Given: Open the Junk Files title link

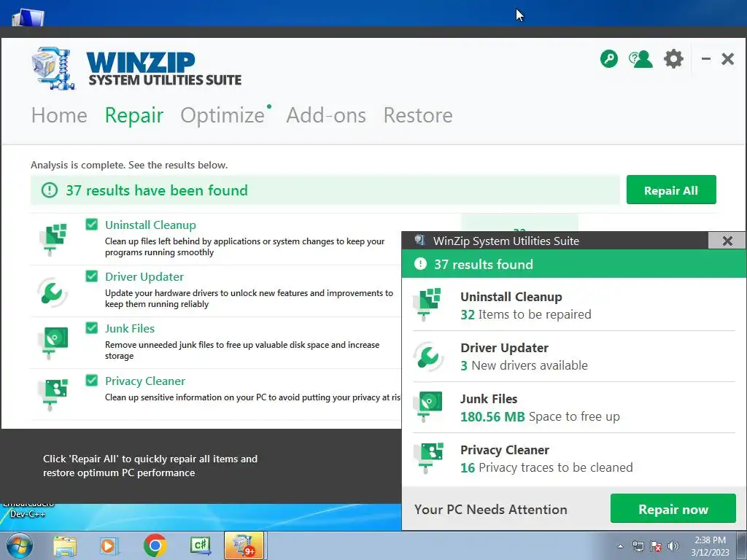Looking at the screenshot, I should (x=130, y=329).
